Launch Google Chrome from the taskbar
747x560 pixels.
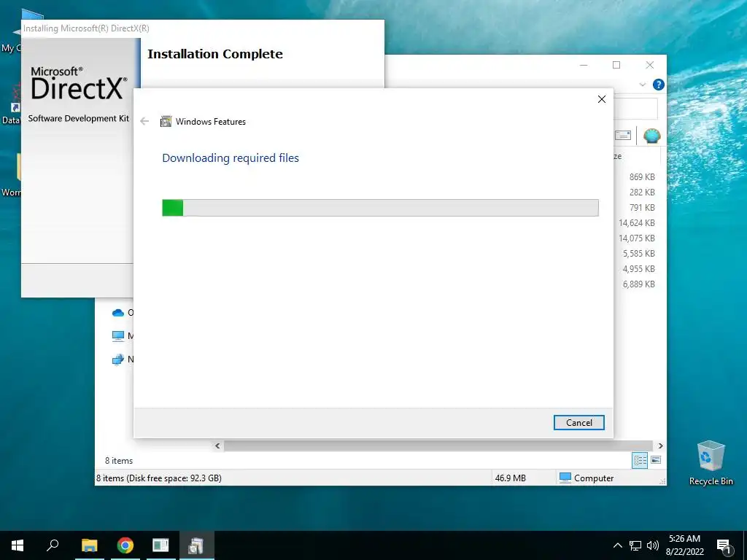tap(125, 545)
